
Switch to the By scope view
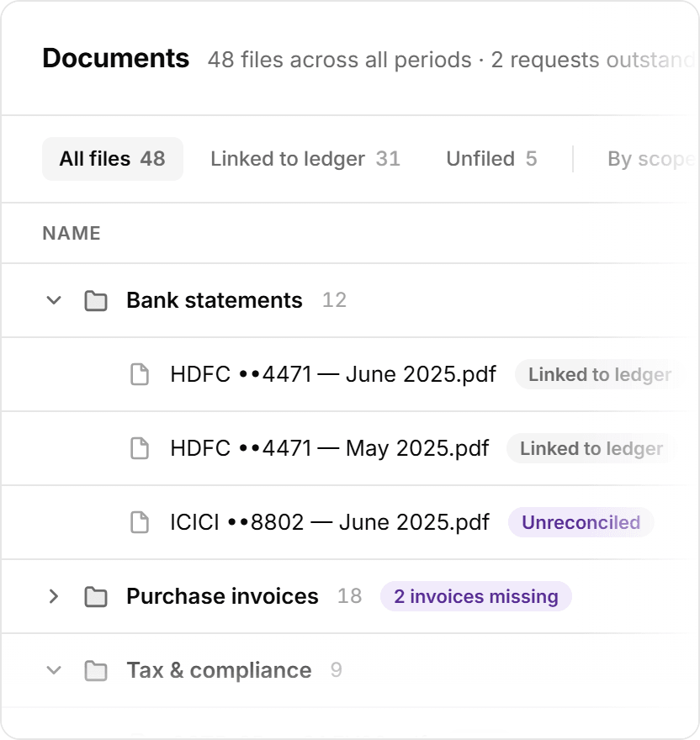[651, 159]
